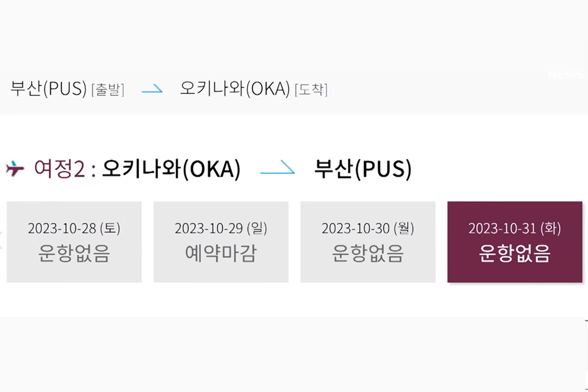Click the 부산(PUS) text in 여정2 heading

tap(363, 169)
